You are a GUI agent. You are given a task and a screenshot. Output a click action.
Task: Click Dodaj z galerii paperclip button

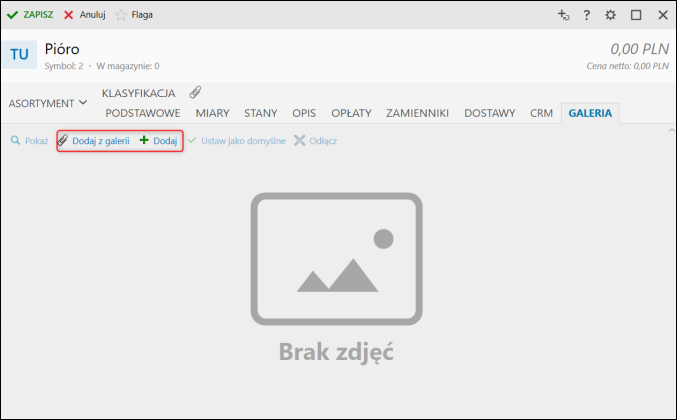[94, 141]
